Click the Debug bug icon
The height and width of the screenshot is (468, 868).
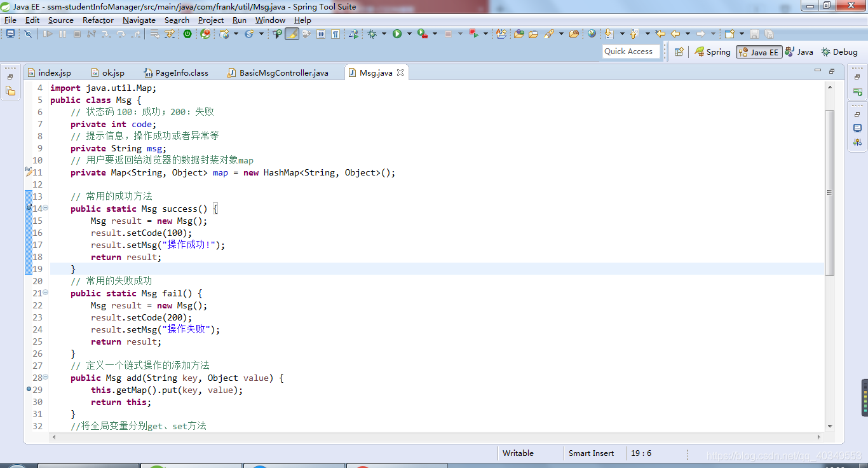pyautogui.click(x=372, y=34)
